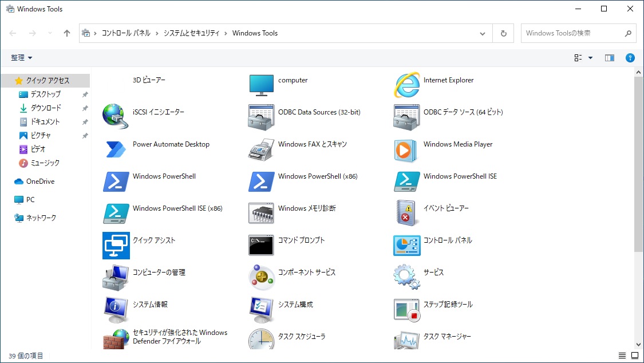Open the Windows PowerShell icon
The image size is (644, 363).
(116, 181)
